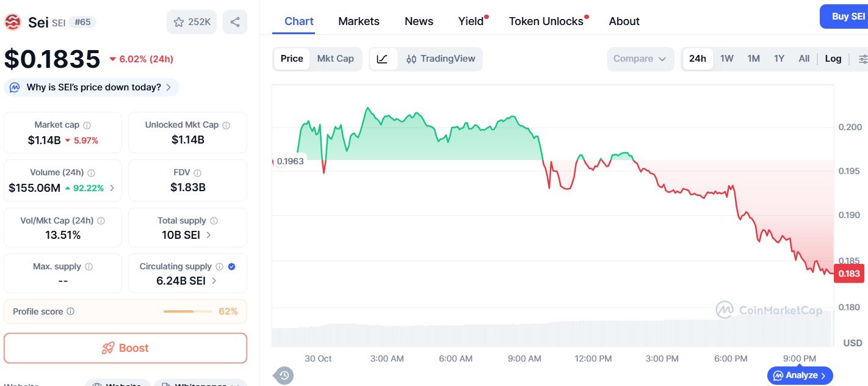Screen dimensions: 868x386
Task: Open the Analyze chart assistant
Action: (800, 375)
